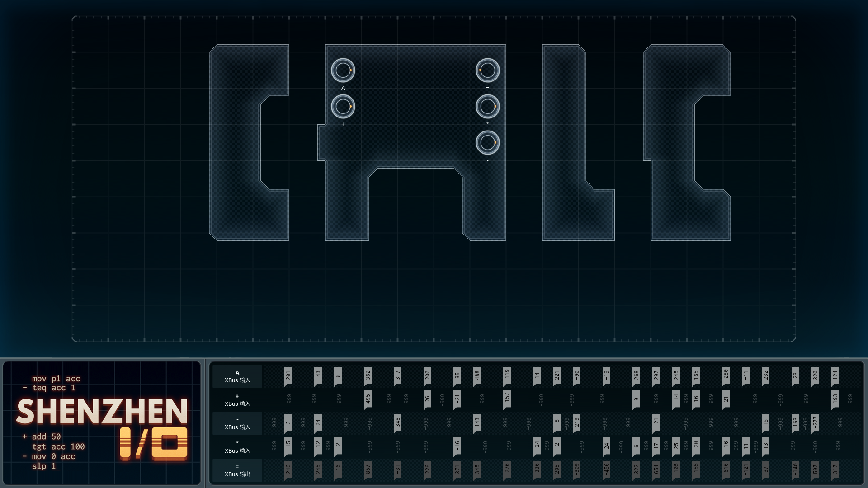Select the + XBus input signal label
Screen dimensions: 868x488
237,400
